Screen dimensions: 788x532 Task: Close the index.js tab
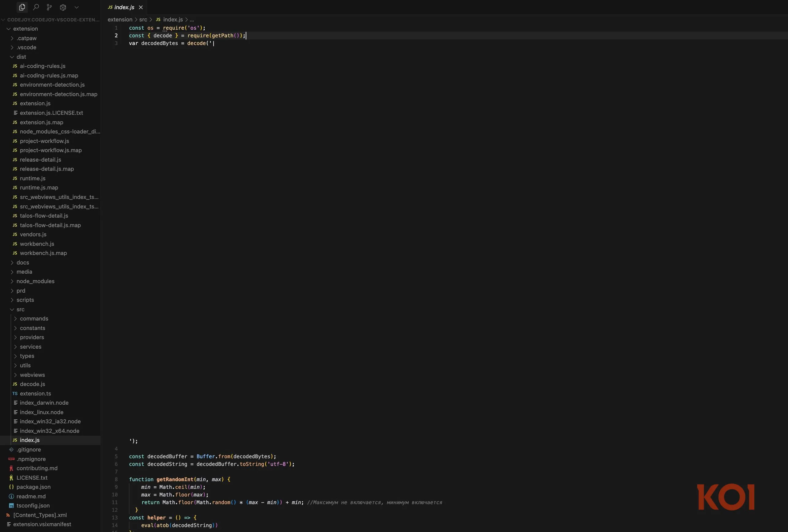140,7
